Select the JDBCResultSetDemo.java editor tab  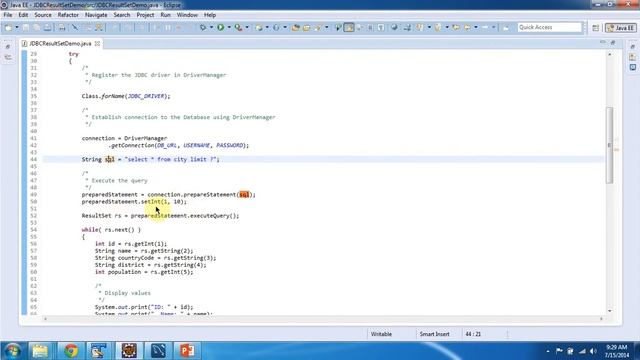coord(60,43)
